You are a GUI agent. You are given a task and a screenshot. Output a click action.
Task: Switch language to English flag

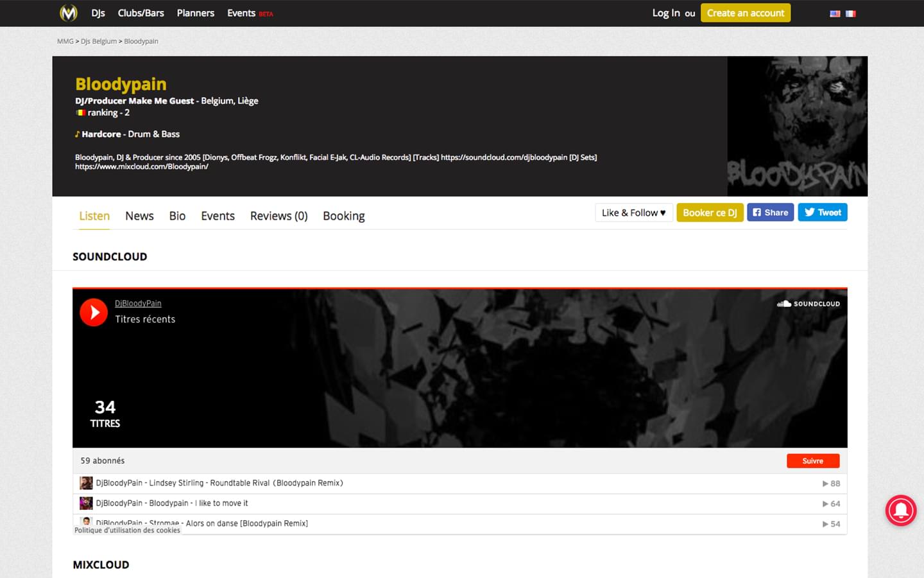[835, 13]
